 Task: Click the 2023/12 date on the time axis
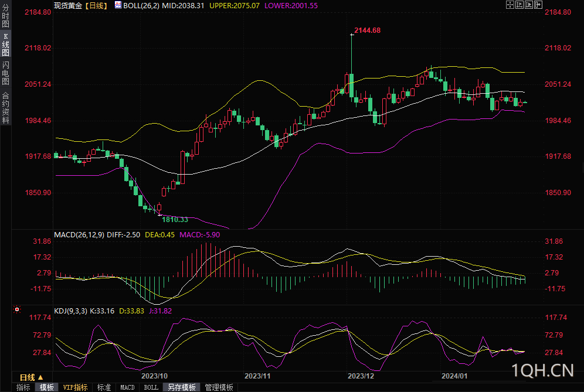pos(361,376)
